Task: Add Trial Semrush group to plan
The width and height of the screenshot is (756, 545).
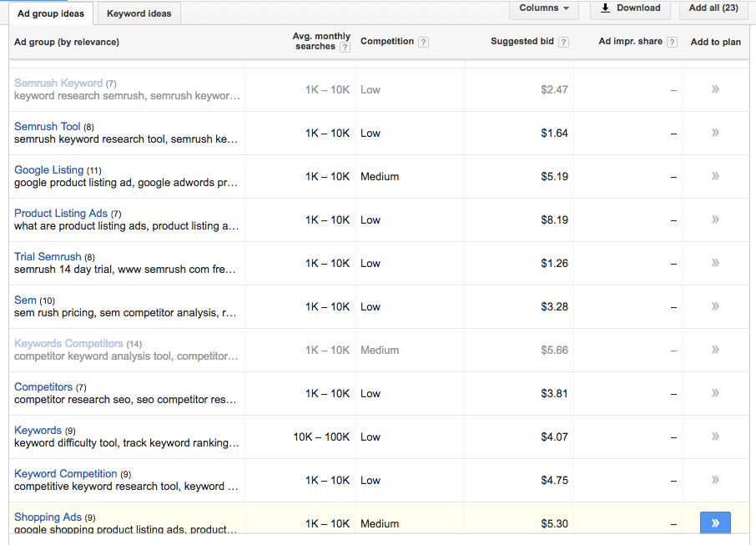Action: point(715,263)
